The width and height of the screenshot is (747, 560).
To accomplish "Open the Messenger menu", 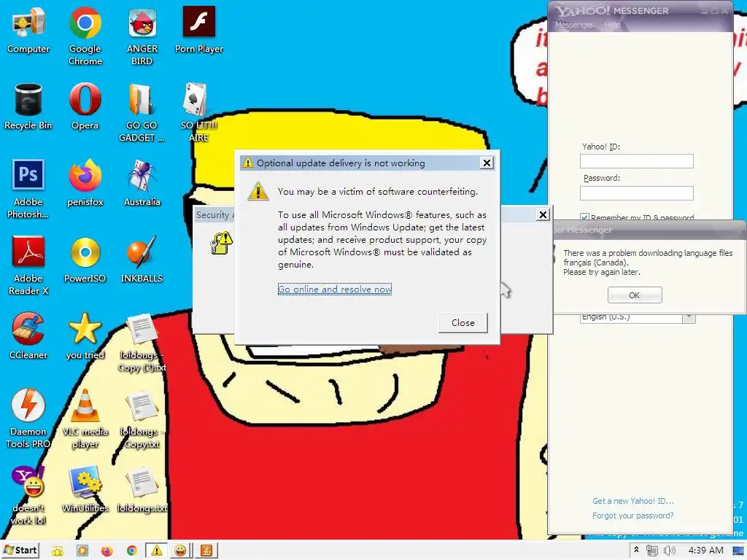I will pyautogui.click(x=573, y=25).
